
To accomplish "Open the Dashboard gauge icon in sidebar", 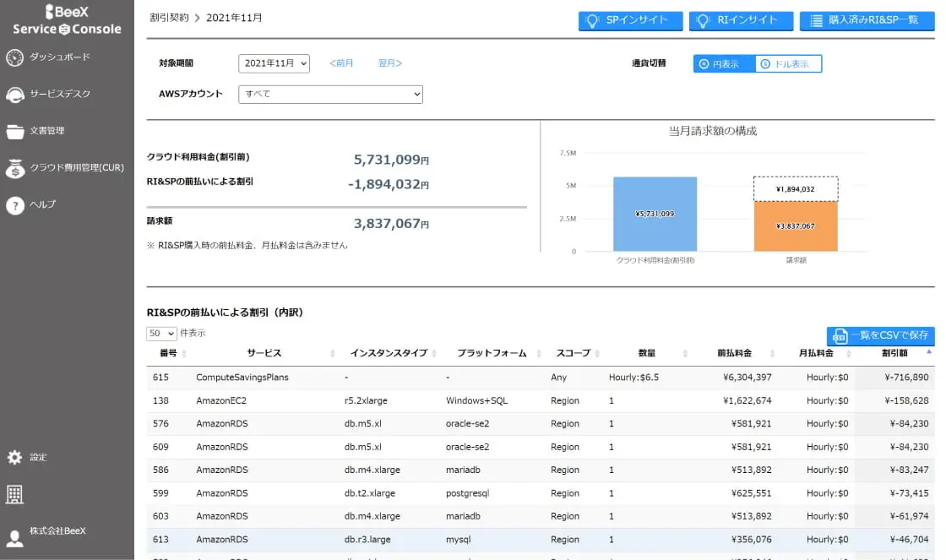I will pos(14,57).
